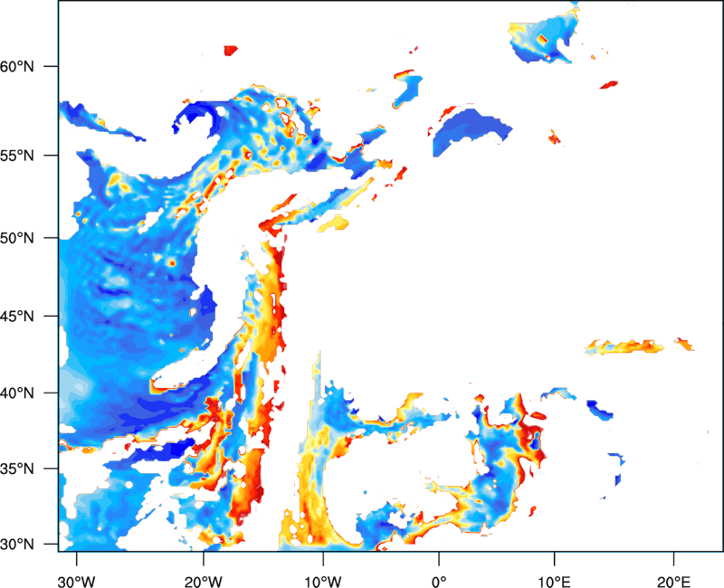724x588 pixels.
Task: Click the 30°N latitude label
Action: point(17,545)
